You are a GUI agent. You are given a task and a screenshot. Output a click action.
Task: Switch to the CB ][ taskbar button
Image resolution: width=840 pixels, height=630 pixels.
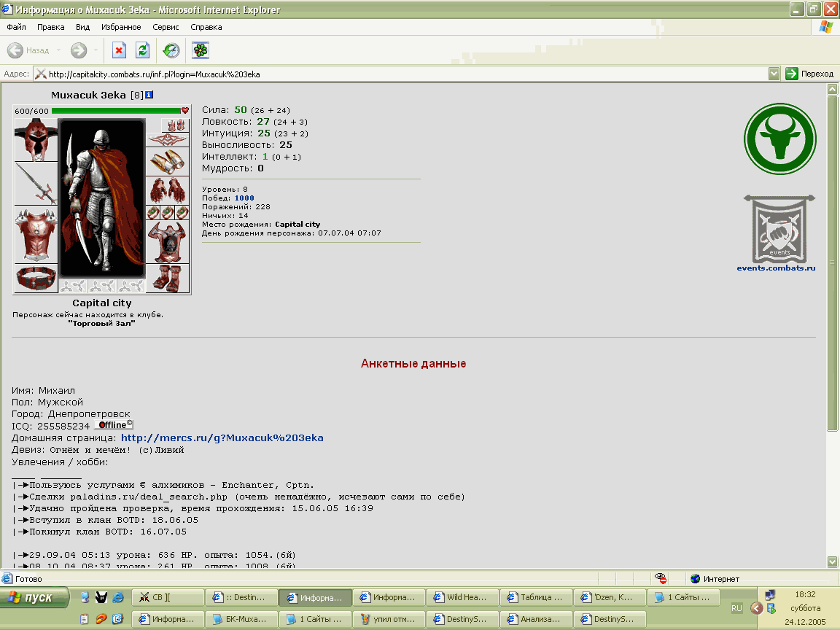[x=168, y=597]
